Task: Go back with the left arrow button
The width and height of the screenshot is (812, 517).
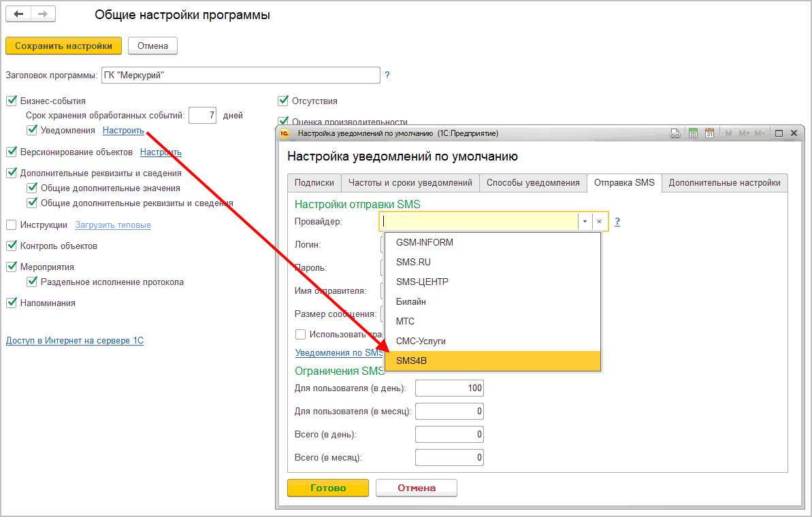Action: coord(18,14)
